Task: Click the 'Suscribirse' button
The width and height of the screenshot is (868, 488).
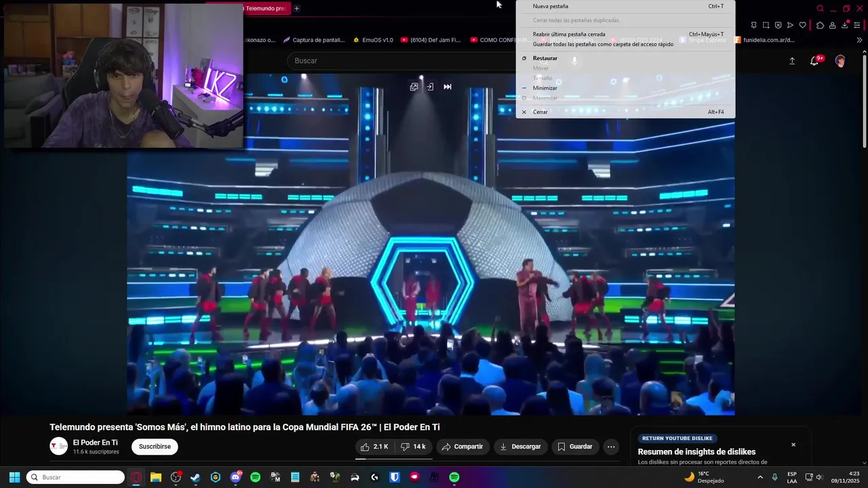Action: 155,447
